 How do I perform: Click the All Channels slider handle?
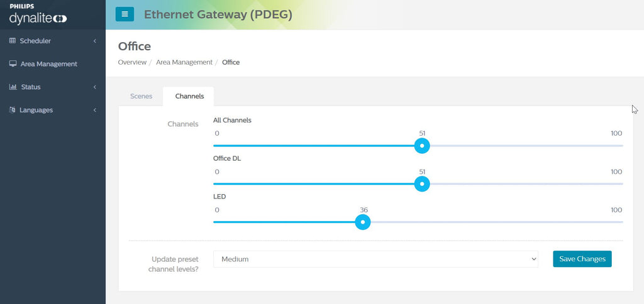point(422,146)
